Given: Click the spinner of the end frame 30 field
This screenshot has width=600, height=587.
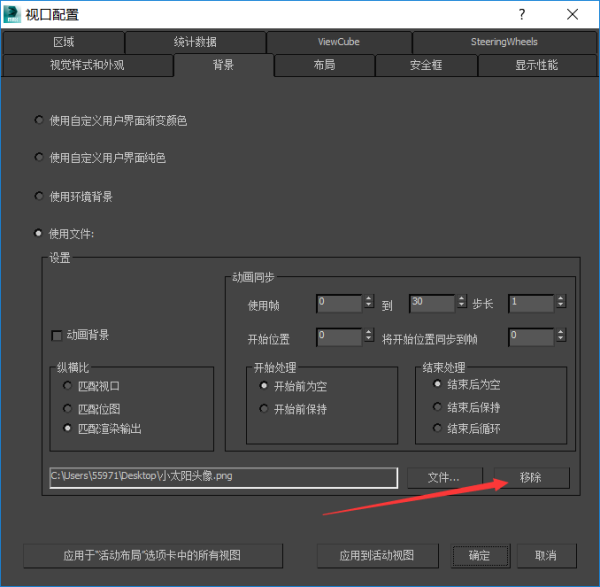Looking at the screenshot, I should [462, 302].
